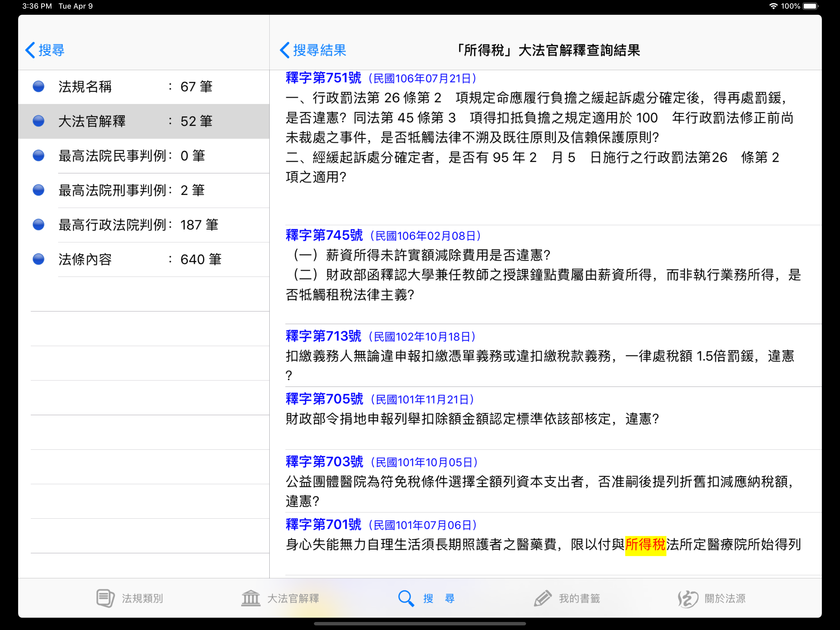This screenshot has width=840, height=630.
Task: Tap the home indicator bar
Action: (420, 624)
